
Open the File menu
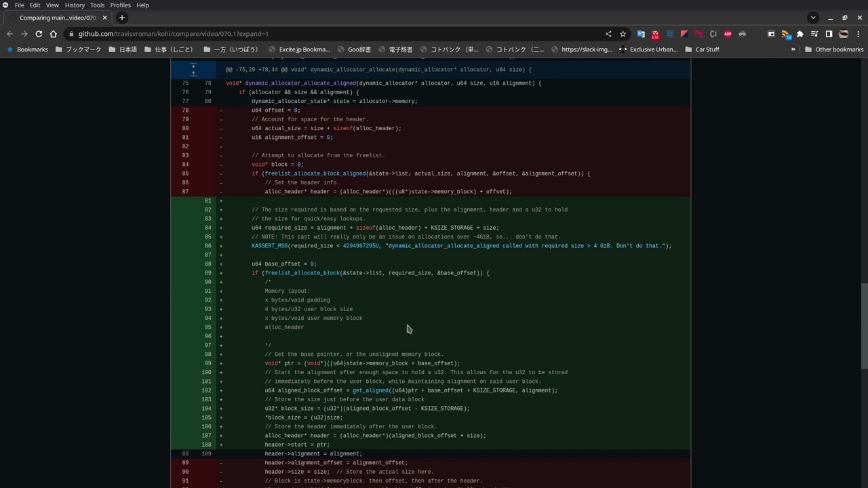click(x=20, y=5)
